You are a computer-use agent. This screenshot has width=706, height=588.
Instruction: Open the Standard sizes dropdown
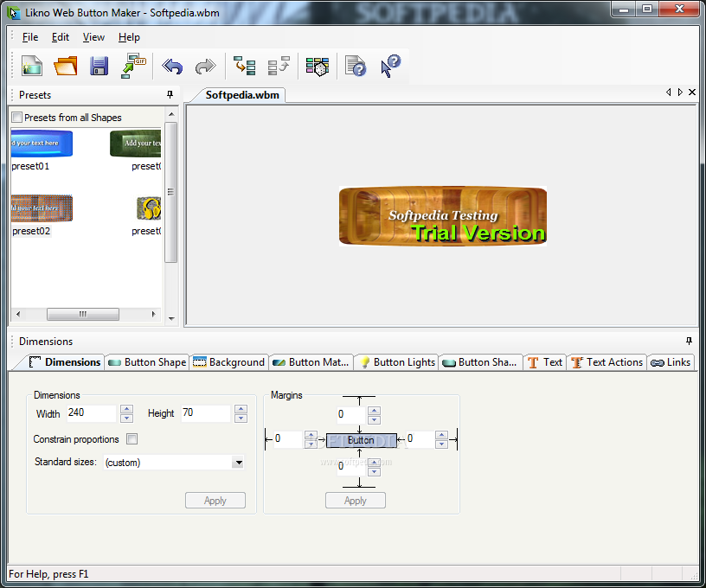[x=239, y=463]
